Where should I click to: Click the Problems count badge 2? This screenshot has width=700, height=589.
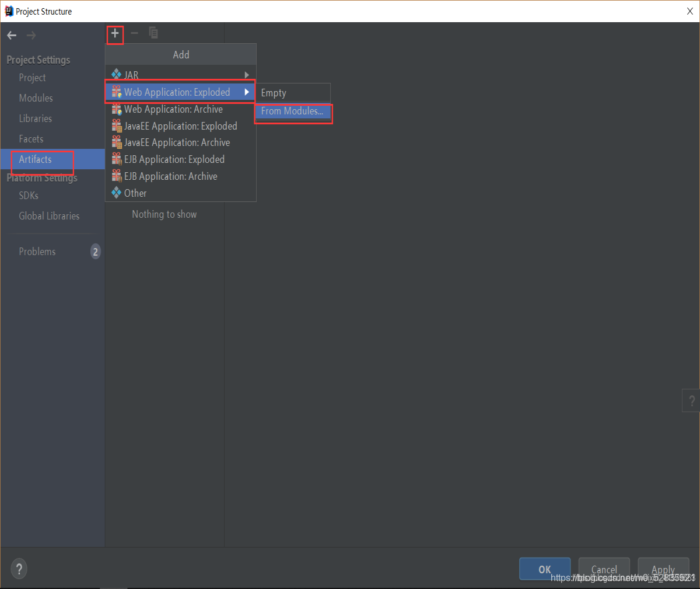[x=95, y=252]
